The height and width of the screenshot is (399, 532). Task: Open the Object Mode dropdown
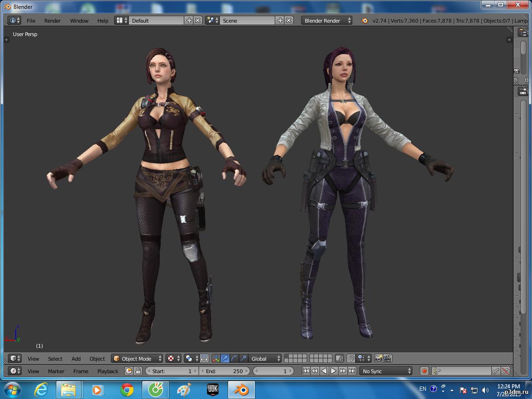tap(137, 359)
